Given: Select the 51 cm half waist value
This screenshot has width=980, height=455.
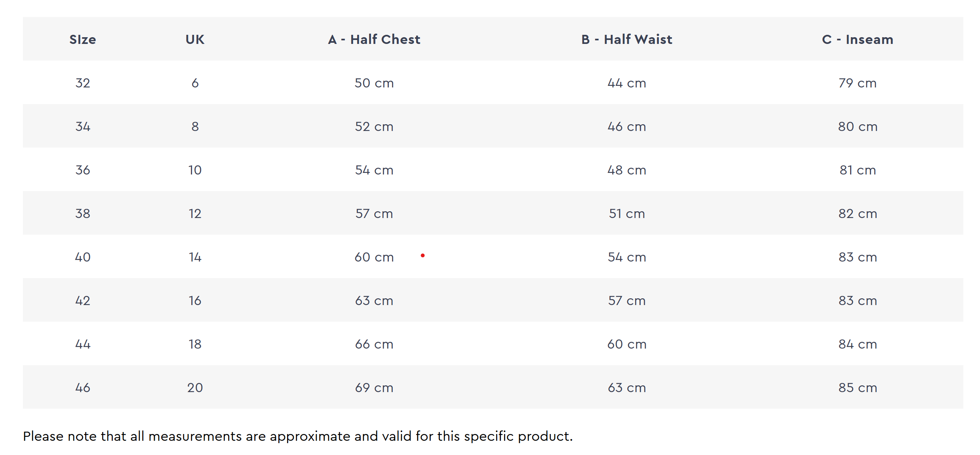Looking at the screenshot, I should [x=627, y=214].
